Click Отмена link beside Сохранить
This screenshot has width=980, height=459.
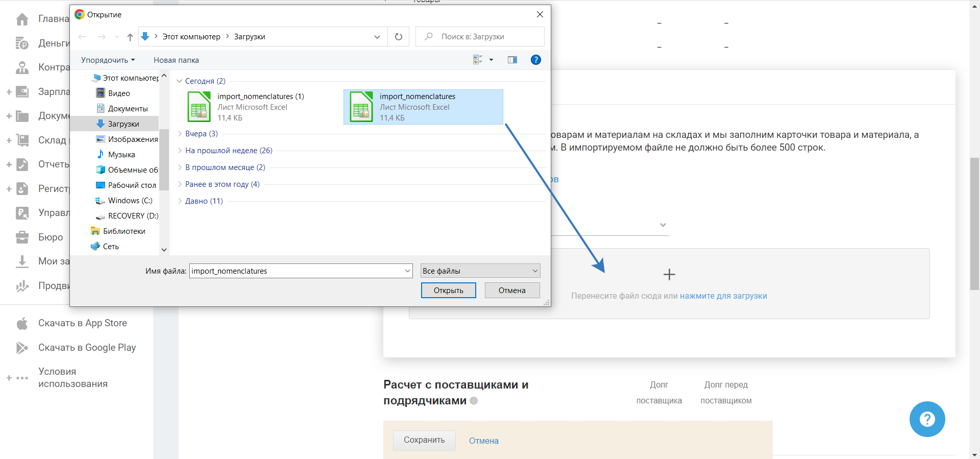point(484,441)
